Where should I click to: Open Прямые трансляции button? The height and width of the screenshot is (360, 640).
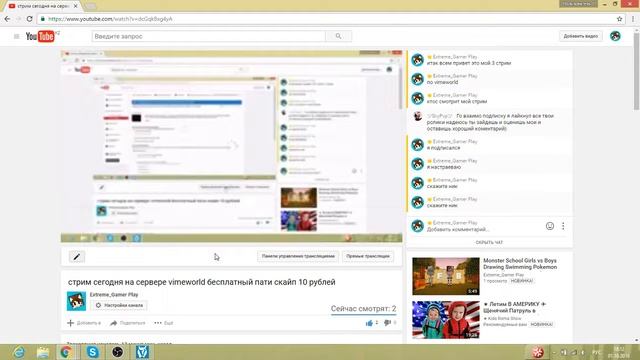(x=368, y=256)
